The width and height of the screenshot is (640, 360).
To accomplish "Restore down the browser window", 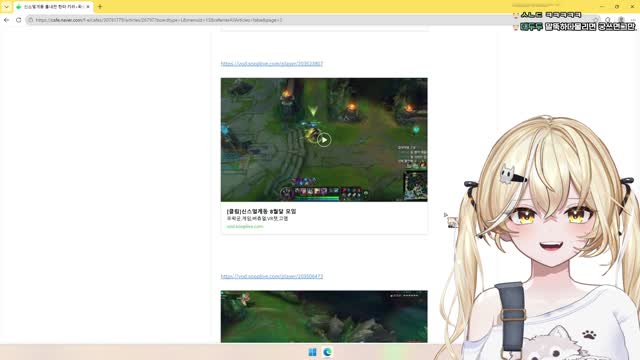I will coord(617,7).
